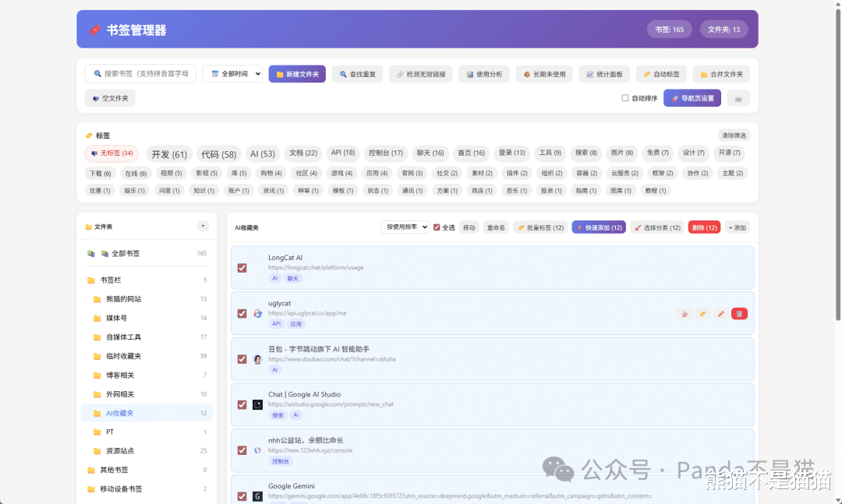Open 导航页设置 settings
Image resolution: width=842 pixels, height=504 pixels.
point(692,98)
